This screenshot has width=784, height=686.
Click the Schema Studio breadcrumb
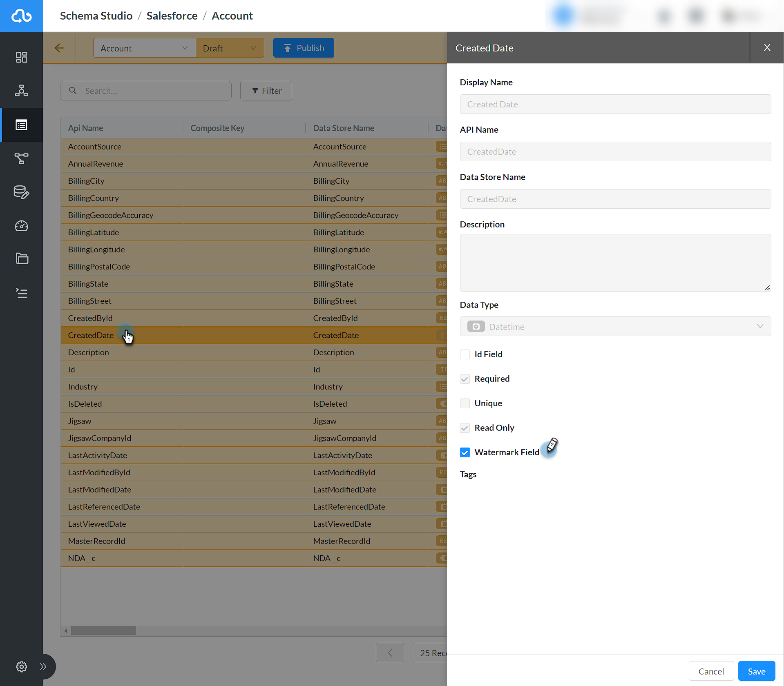96,16
